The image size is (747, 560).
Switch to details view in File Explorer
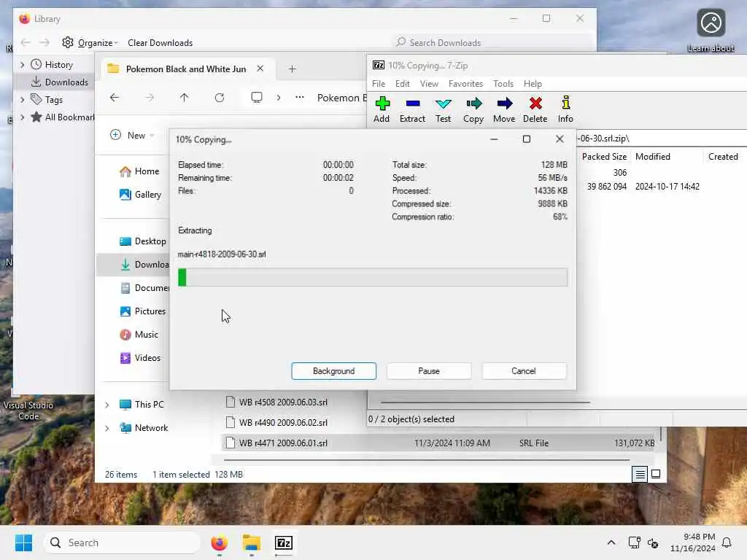640,474
